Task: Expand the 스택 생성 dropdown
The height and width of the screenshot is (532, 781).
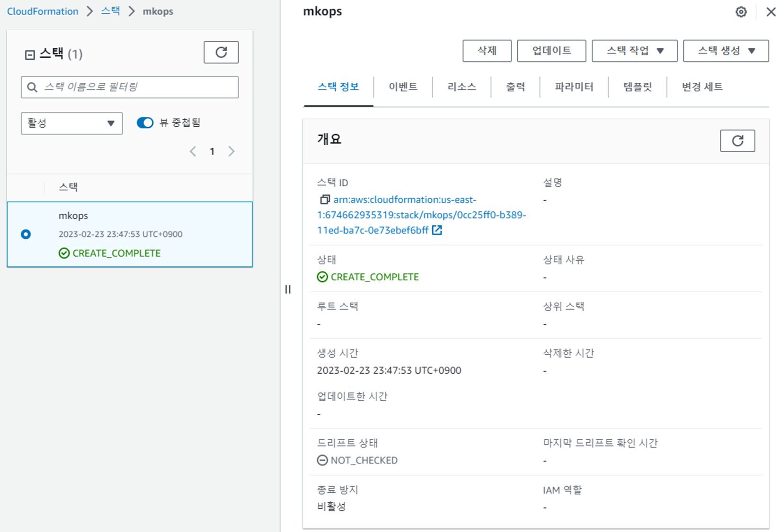Action: point(726,51)
